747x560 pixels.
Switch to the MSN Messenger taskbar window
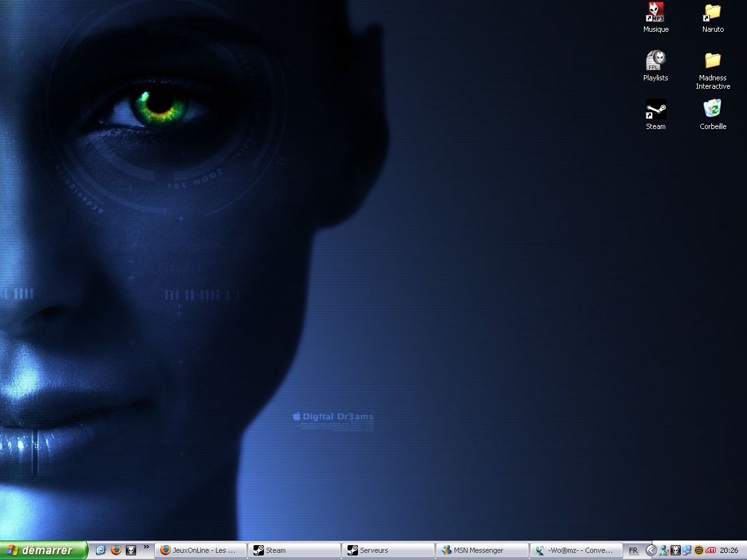click(x=482, y=550)
